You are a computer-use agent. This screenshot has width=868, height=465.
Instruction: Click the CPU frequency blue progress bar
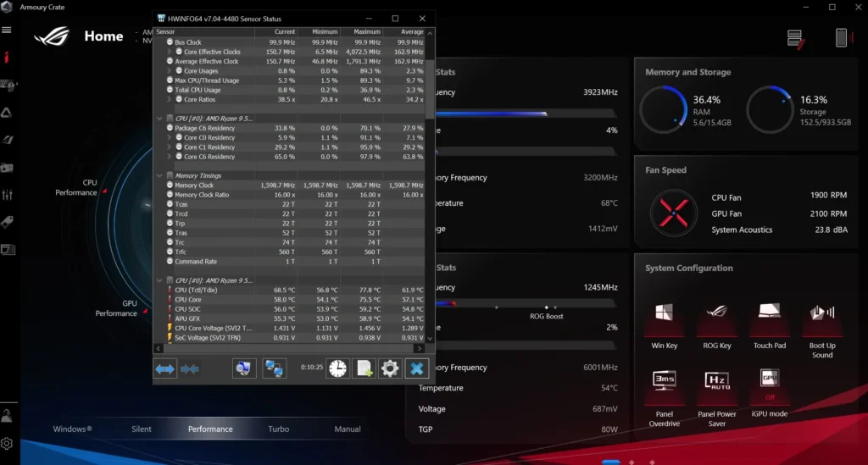click(x=491, y=113)
